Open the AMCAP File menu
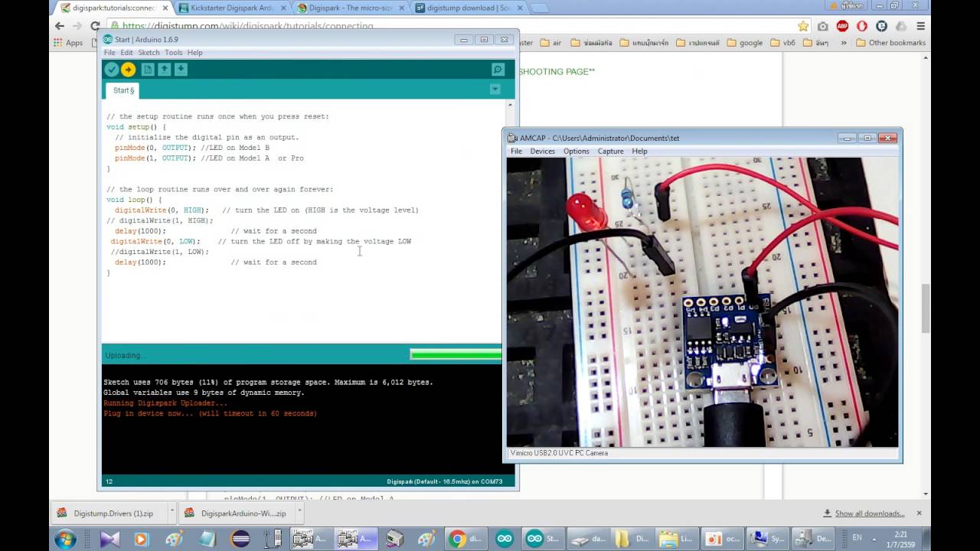This screenshot has height=551, width=980. (x=517, y=152)
